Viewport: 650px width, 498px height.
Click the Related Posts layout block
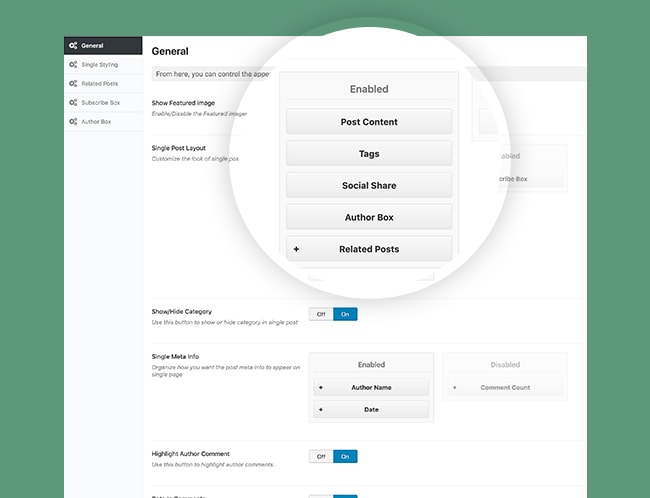(369, 249)
